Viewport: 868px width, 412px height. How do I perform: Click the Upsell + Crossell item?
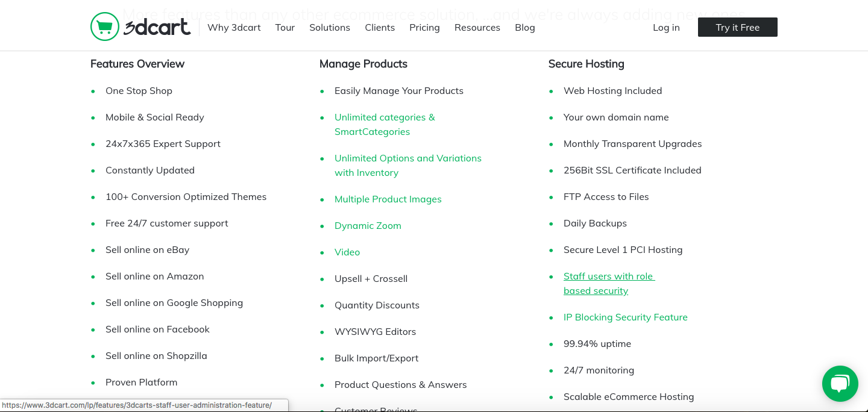click(x=371, y=279)
